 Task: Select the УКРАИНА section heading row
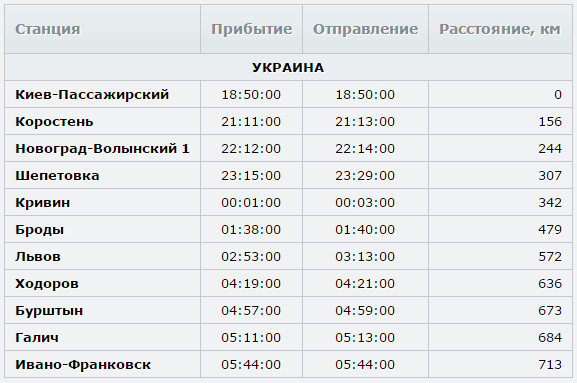coord(288,67)
